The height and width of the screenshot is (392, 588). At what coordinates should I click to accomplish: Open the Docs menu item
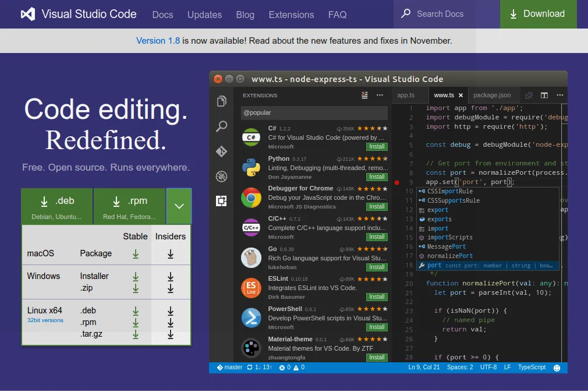[x=162, y=15]
